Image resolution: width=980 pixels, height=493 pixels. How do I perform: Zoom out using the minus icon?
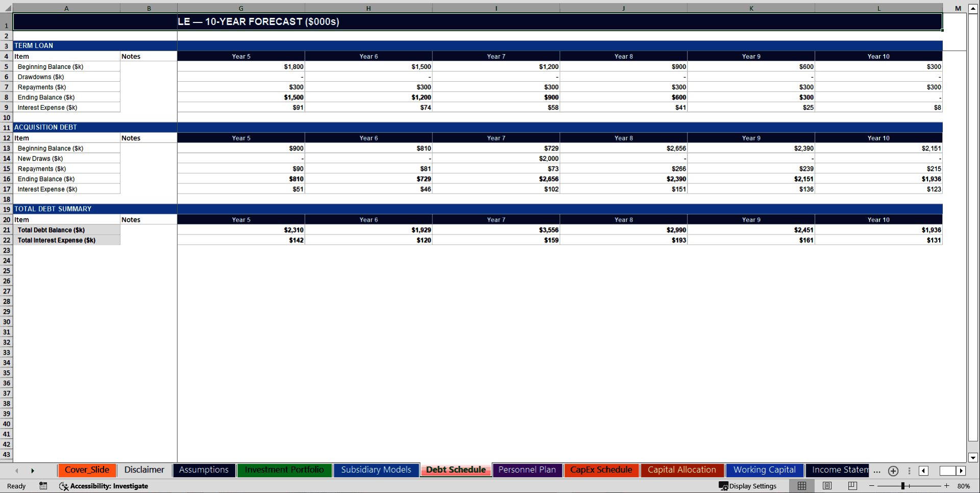872,486
